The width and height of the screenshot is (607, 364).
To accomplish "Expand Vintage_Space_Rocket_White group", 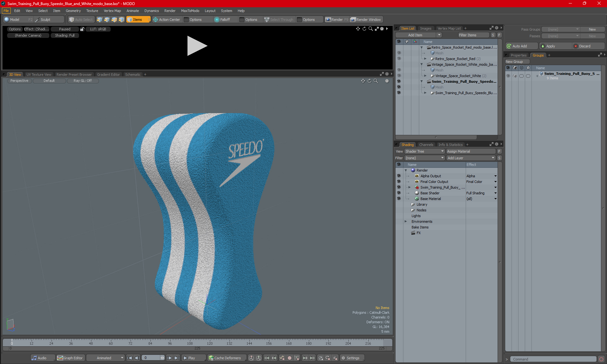I will pos(425,76).
